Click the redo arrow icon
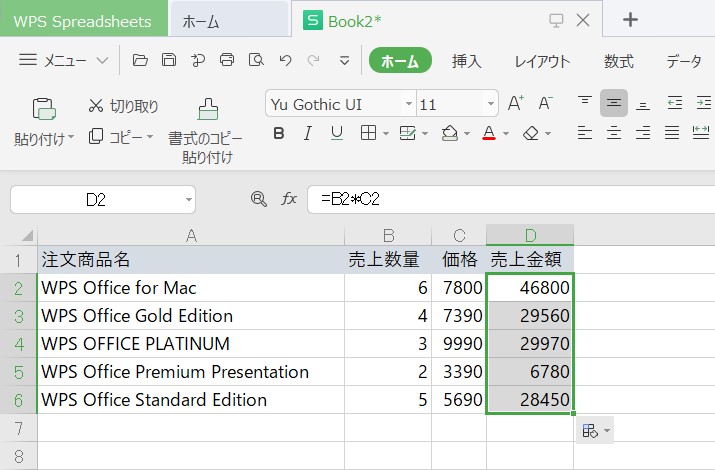 pos(313,60)
